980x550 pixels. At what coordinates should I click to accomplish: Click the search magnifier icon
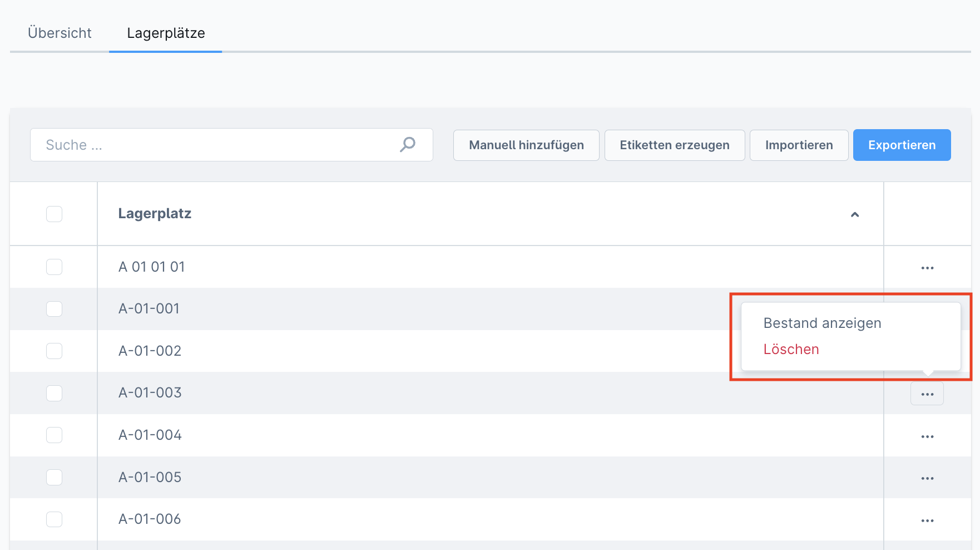pos(408,145)
